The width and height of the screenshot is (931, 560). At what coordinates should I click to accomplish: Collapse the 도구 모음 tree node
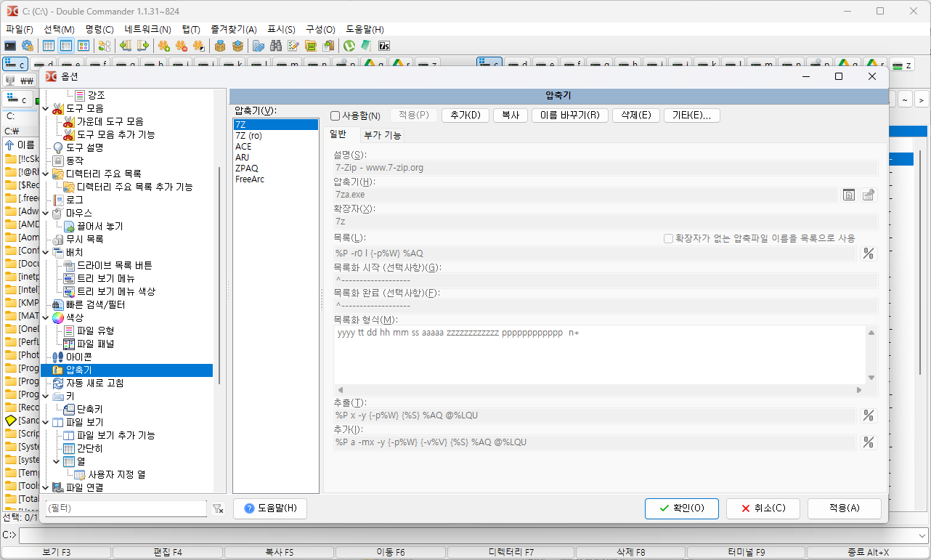click(46, 108)
